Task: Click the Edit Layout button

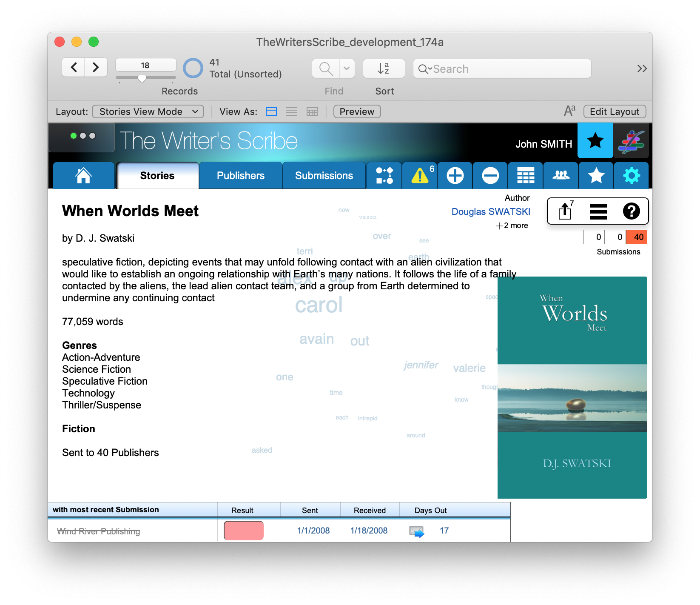Action: (x=615, y=111)
